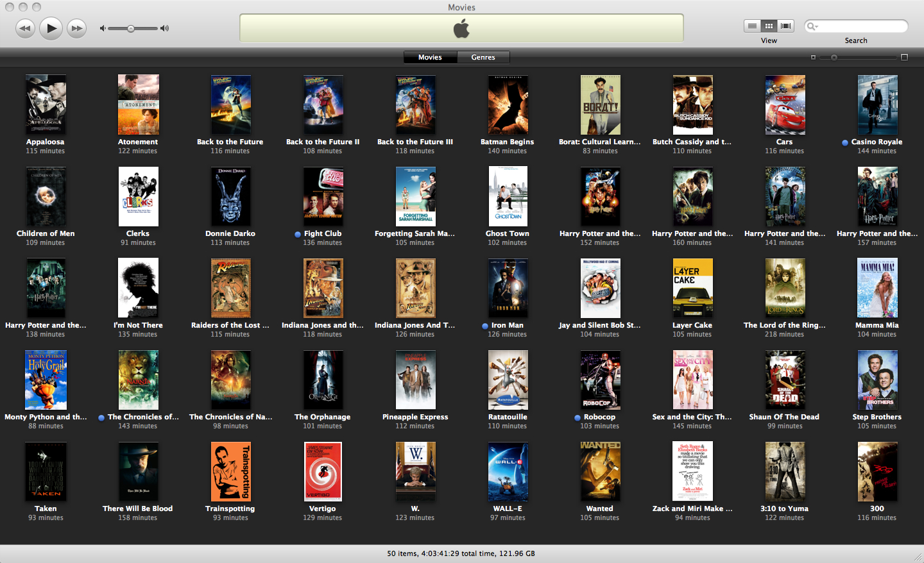Select The Orphanage poster
Viewport: 924px width, 563px height.
(323, 380)
